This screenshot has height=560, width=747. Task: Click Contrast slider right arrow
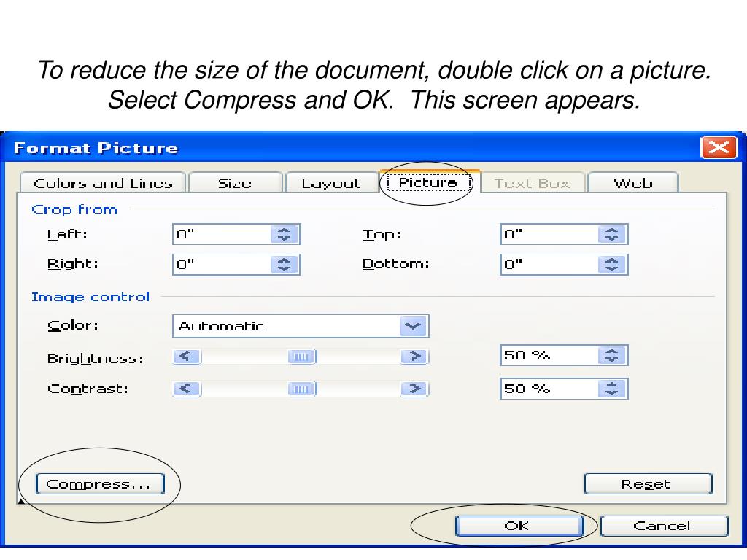point(414,389)
